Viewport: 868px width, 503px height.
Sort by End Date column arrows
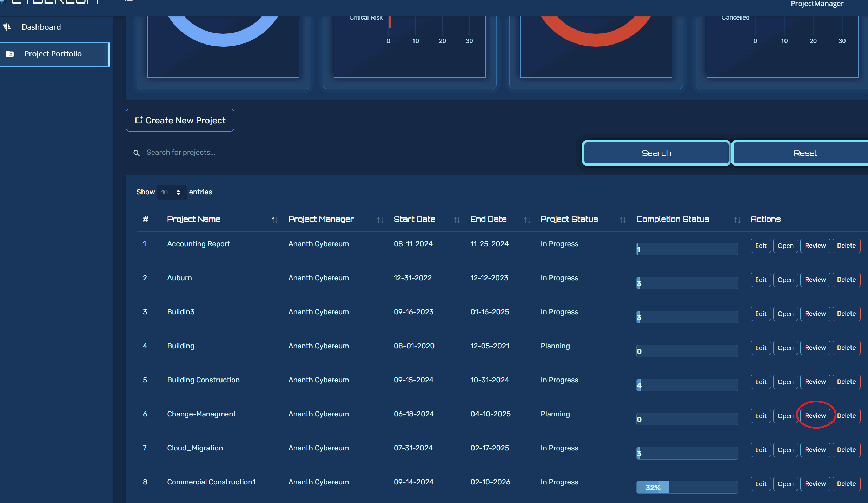(527, 220)
